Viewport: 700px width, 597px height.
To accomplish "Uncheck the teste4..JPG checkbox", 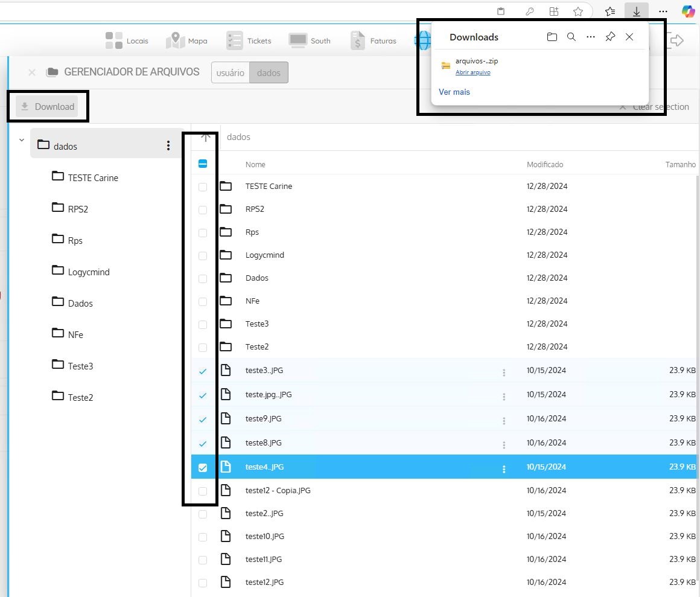I will click(x=203, y=467).
